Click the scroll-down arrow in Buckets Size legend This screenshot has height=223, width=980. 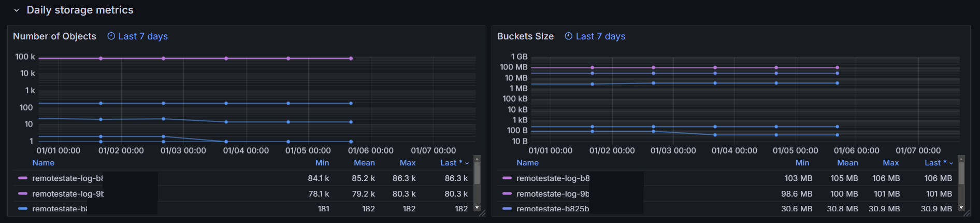(x=961, y=208)
